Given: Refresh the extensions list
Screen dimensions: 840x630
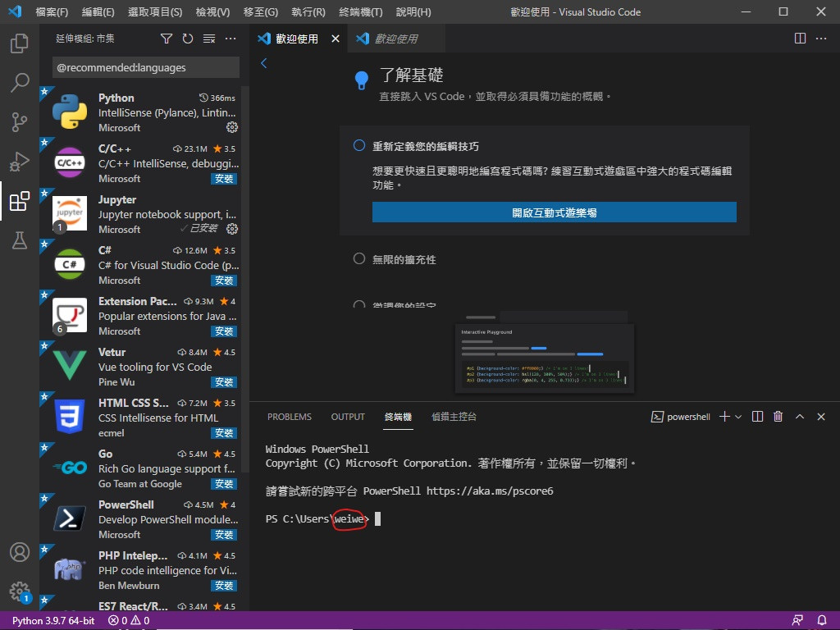Looking at the screenshot, I should pyautogui.click(x=188, y=39).
